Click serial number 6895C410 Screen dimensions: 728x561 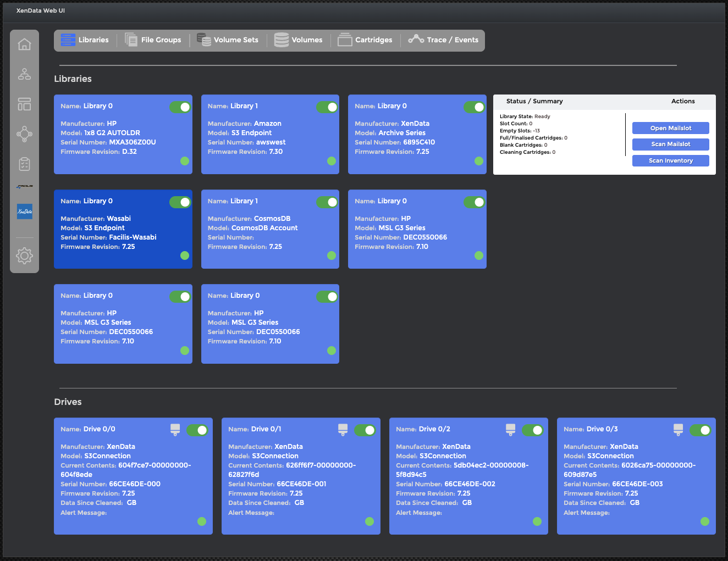419,142
